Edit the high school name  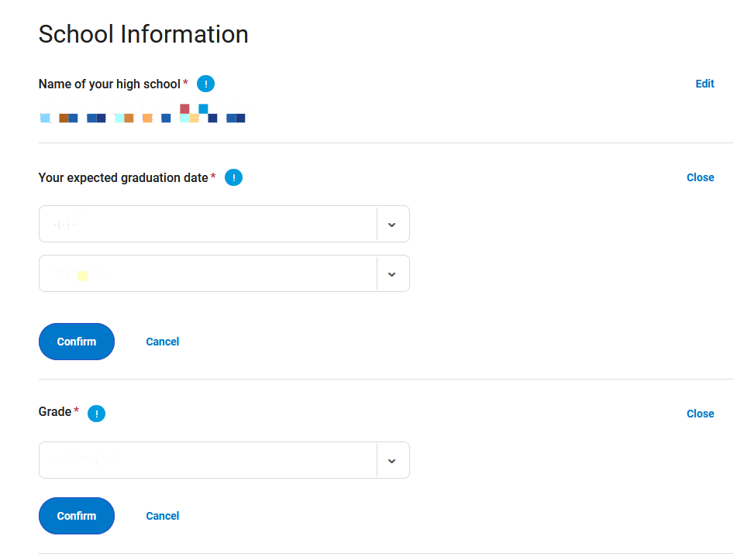coord(704,84)
